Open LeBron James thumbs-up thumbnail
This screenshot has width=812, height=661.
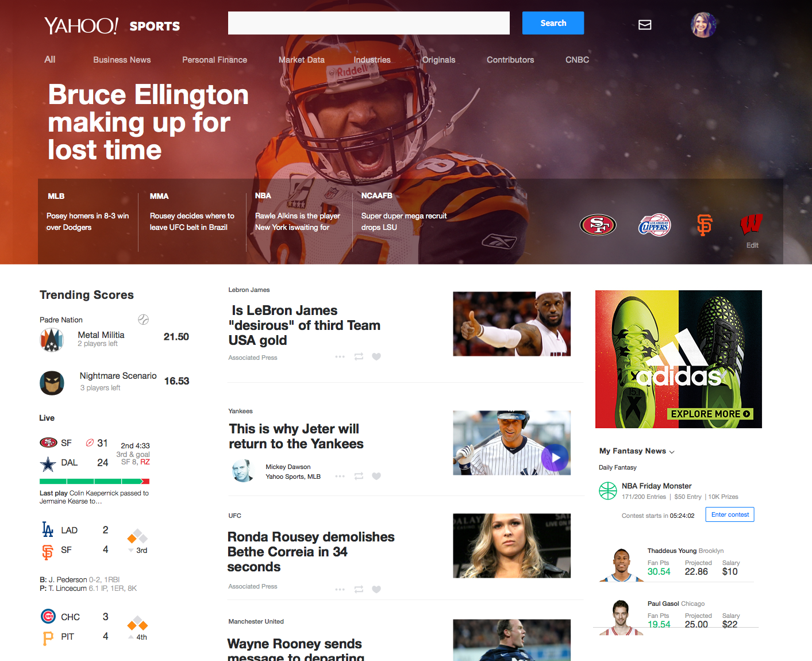511,324
